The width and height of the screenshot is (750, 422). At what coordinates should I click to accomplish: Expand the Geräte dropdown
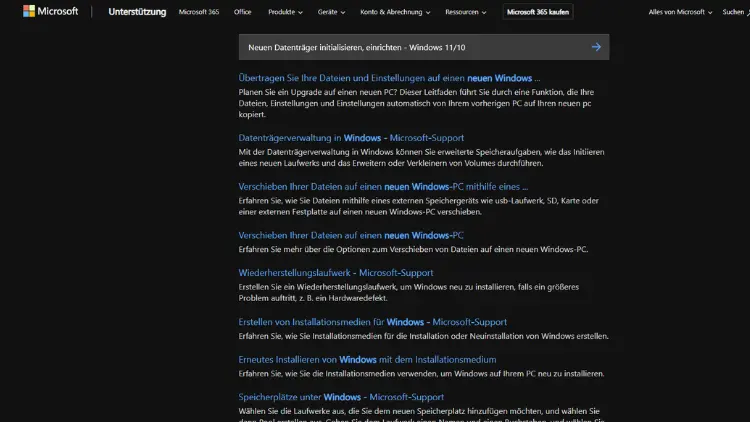pyautogui.click(x=331, y=12)
